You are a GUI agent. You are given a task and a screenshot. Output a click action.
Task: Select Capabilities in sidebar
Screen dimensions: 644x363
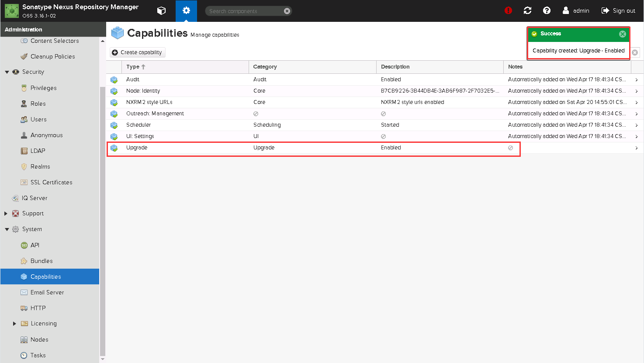pyautogui.click(x=50, y=277)
